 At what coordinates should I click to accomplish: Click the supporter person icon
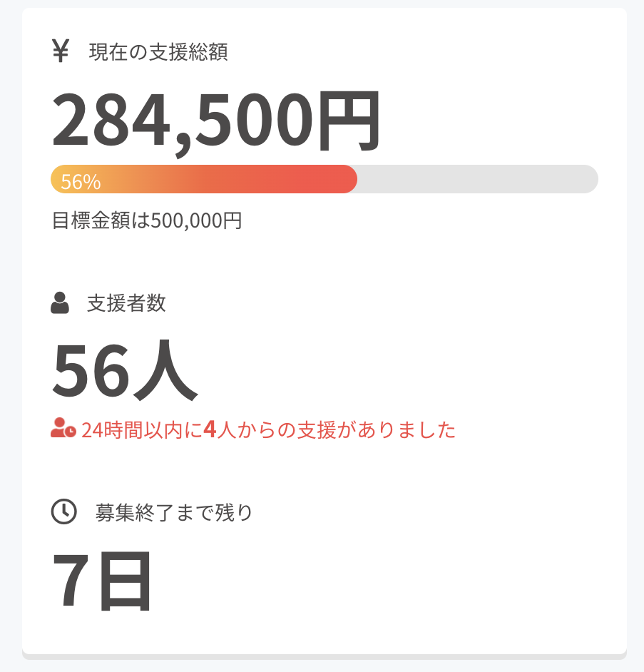pyautogui.click(x=60, y=303)
